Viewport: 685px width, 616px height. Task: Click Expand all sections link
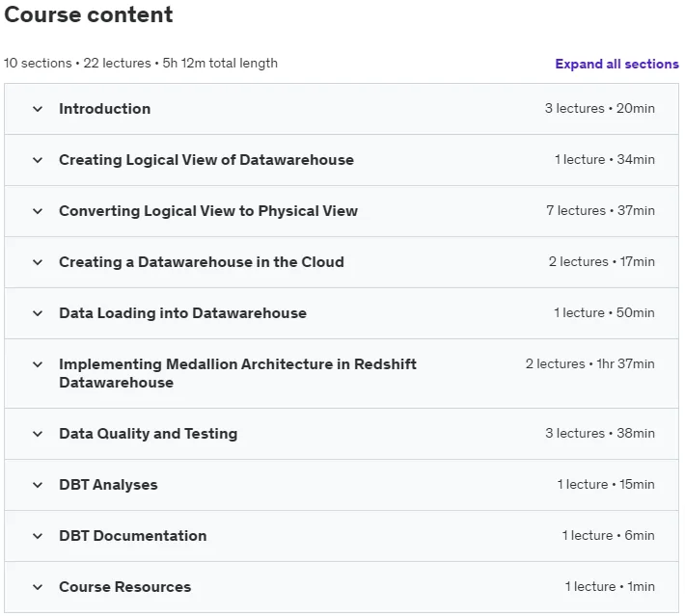(x=616, y=64)
